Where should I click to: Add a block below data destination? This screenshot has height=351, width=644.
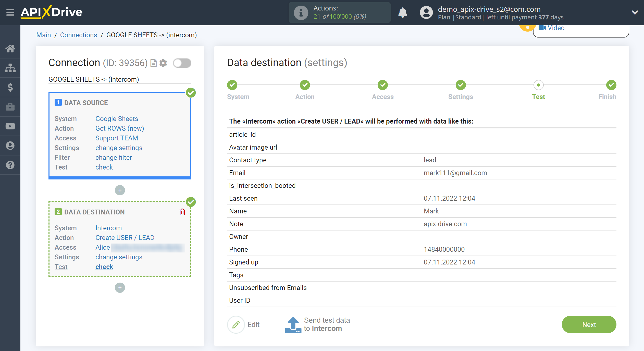(x=120, y=288)
